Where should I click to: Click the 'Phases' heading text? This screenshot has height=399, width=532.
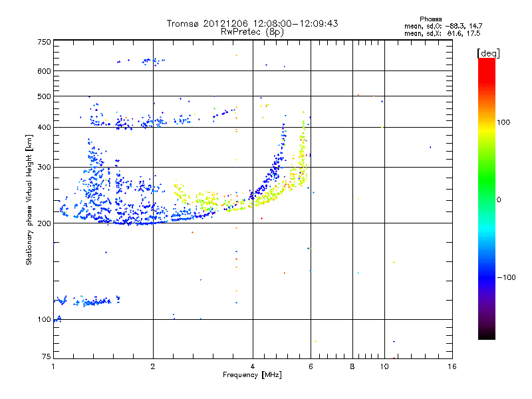(430, 19)
